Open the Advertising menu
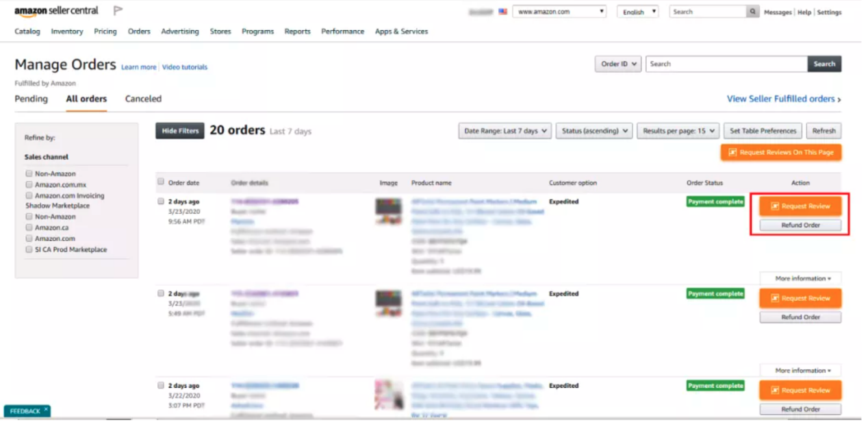This screenshot has width=868, height=429. point(180,32)
